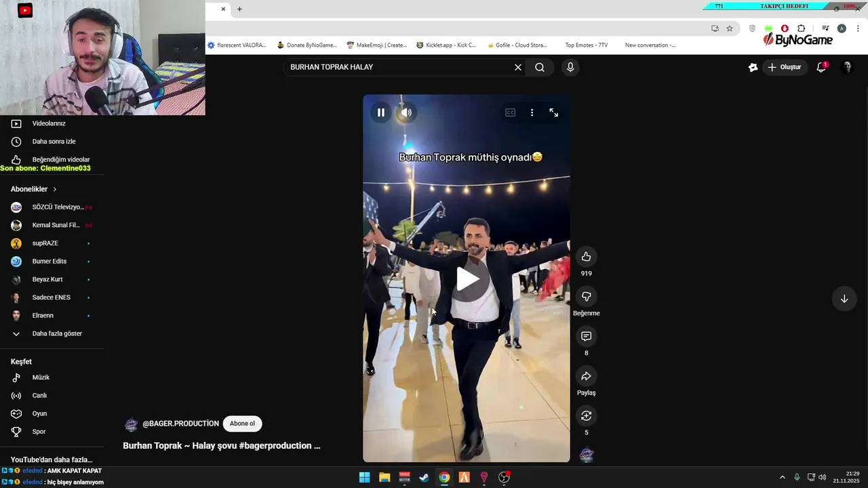Open File Explorer from the taskbar
868x488 pixels.
(x=384, y=477)
